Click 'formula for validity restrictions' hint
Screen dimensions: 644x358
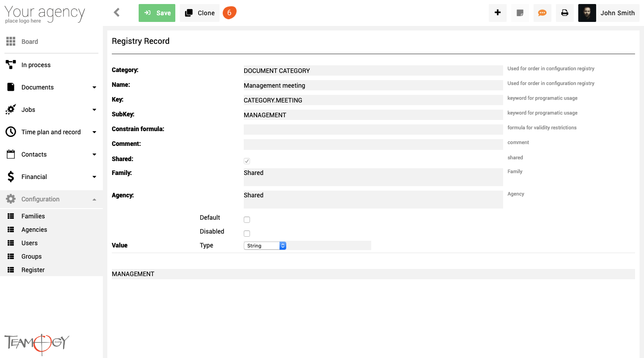(542, 128)
